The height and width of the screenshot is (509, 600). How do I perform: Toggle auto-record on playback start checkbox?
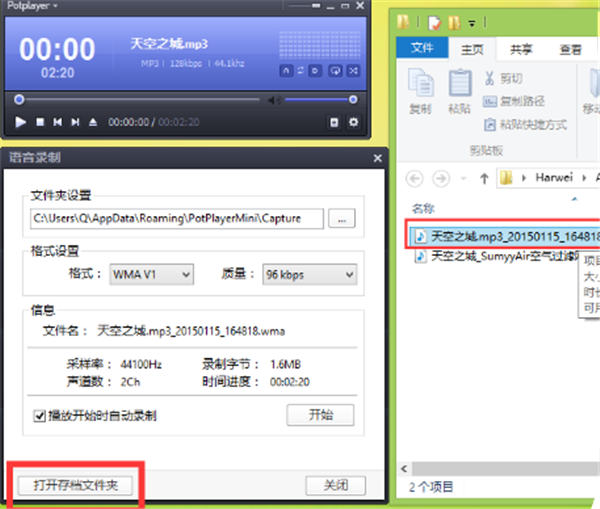39,415
